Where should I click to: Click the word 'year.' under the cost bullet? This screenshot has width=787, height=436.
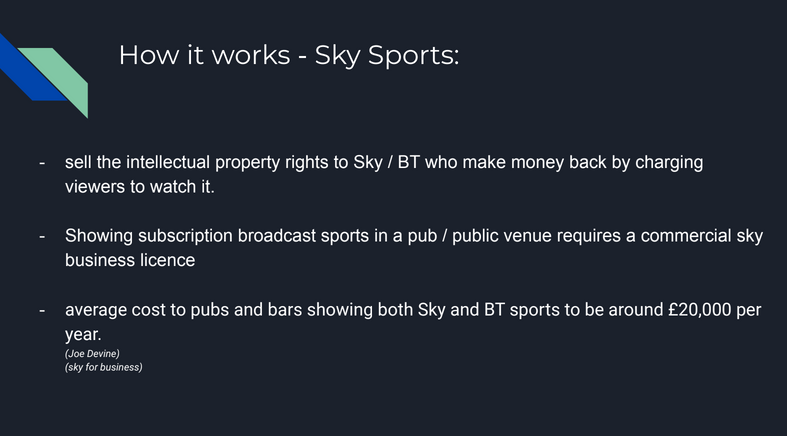point(83,335)
